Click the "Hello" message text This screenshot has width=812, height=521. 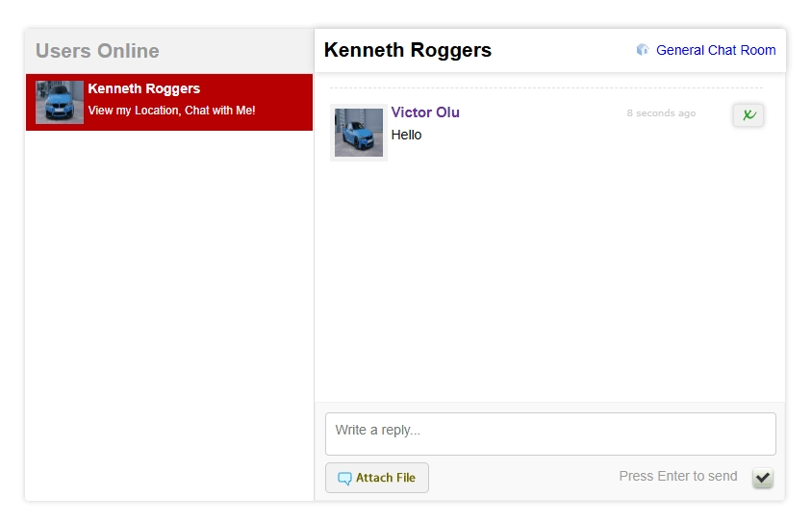(x=406, y=135)
